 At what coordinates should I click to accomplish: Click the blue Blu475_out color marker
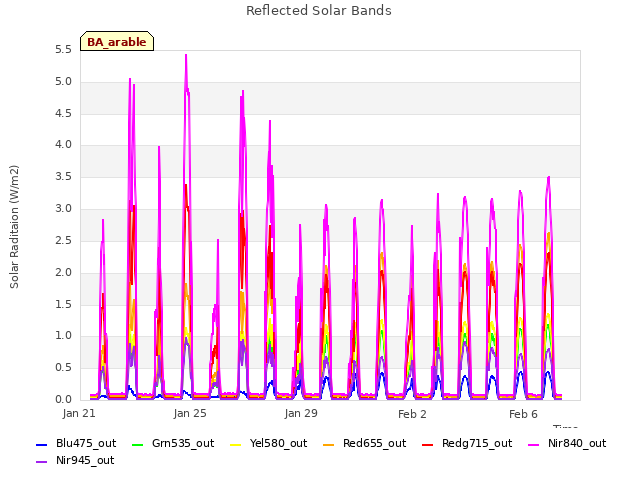tap(42, 444)
